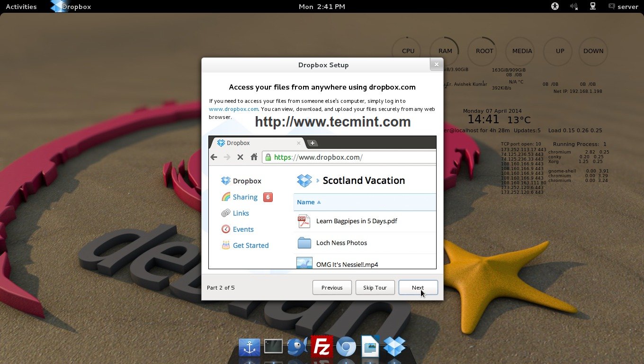Viewport: 644px width, 364px height.
Task: Open a new browser tab with the plus button
Action: pyautogui.click(x=312, y=142)
